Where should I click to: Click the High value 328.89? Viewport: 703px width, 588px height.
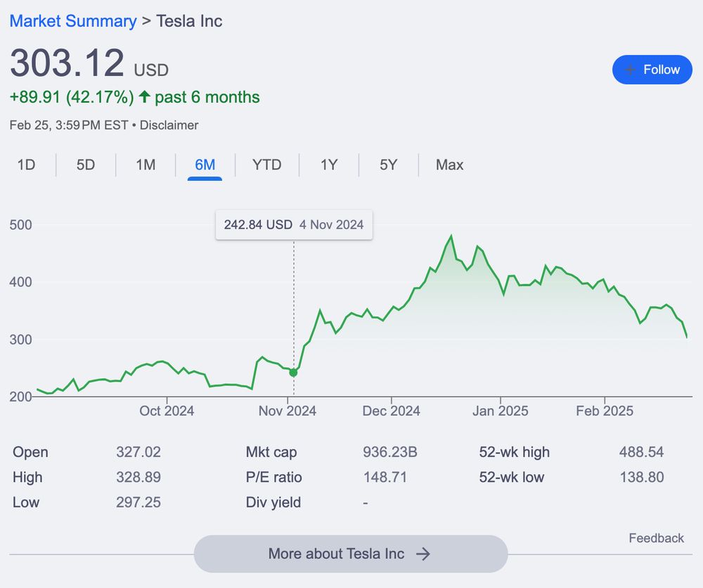pyautogui.click(x=138, y=477)
